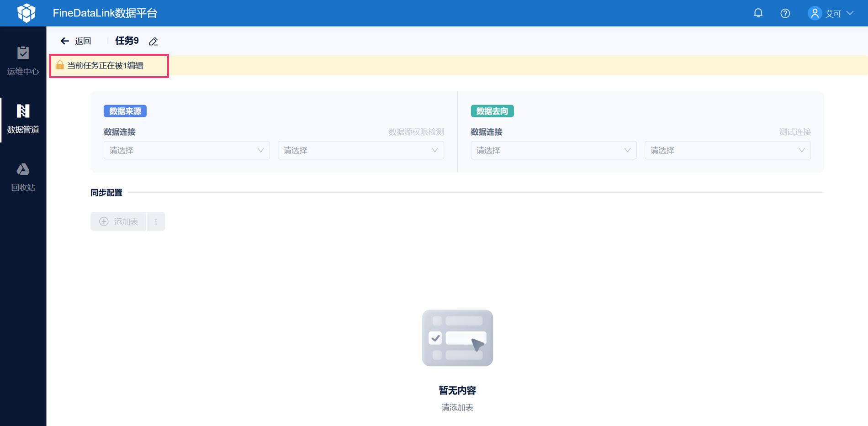Click the 数据来源 tag

pyautogui.click(x=125, y=111)
